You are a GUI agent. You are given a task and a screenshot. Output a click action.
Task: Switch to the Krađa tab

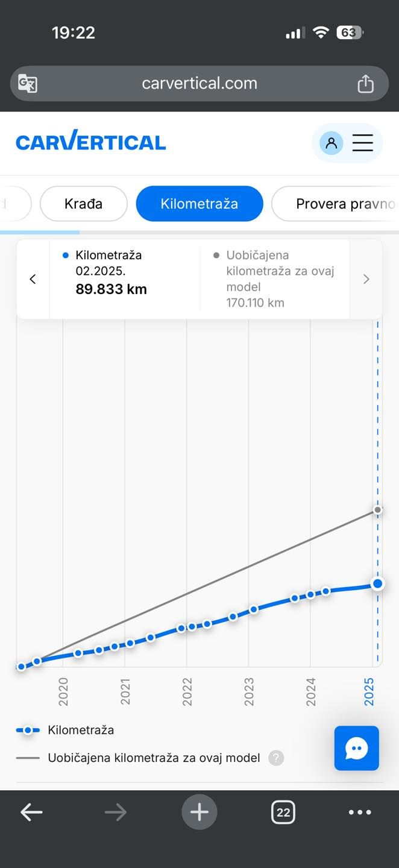pyautogui.click(x=83, y=204)
